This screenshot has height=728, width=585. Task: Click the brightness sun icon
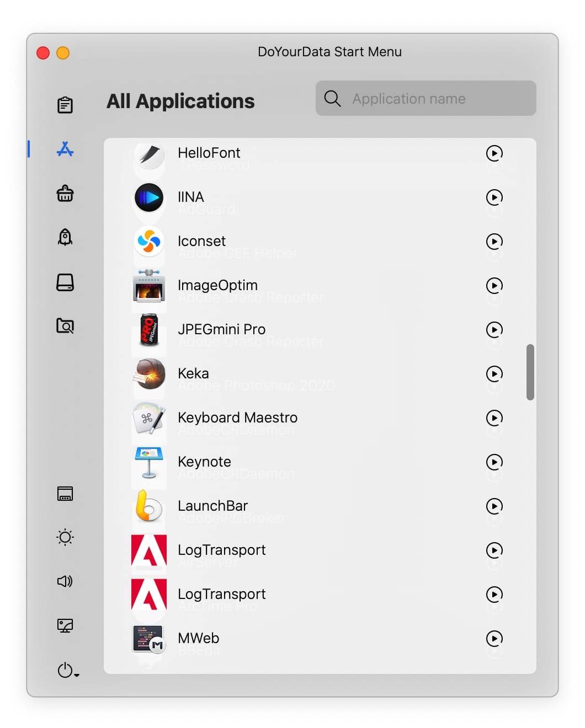point(65,537)
